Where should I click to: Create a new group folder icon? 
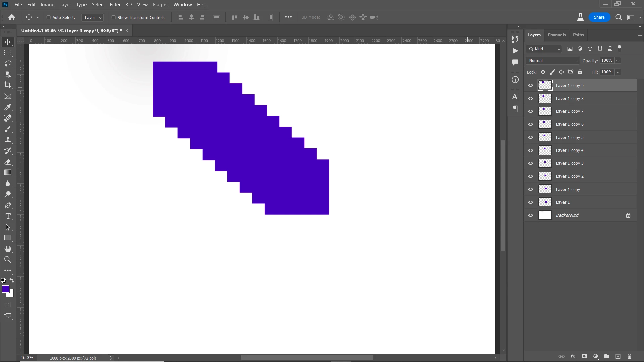pyautogui.click(x=607, y=356)
